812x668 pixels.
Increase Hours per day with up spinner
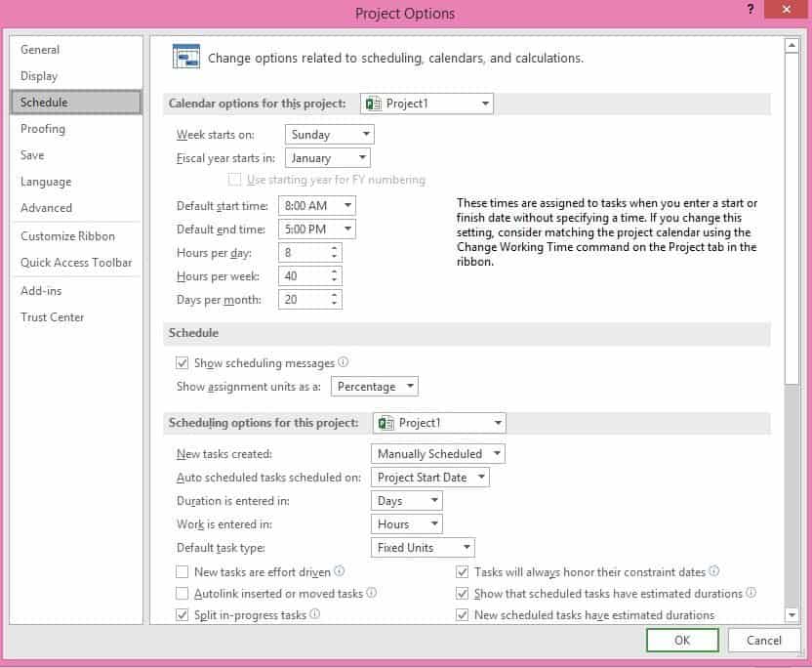tap(336, 248)
